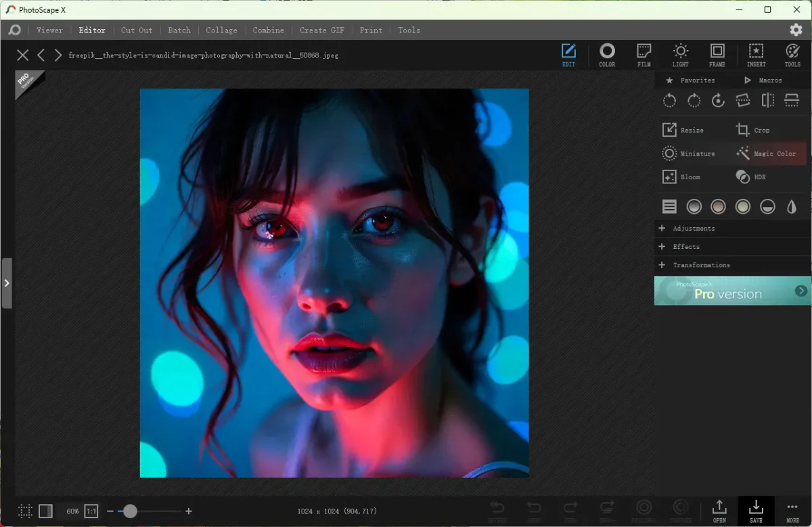Viewport: 812px width, 527px height.
Task: Open the INSERT objects panel
Action: point(756,55)
